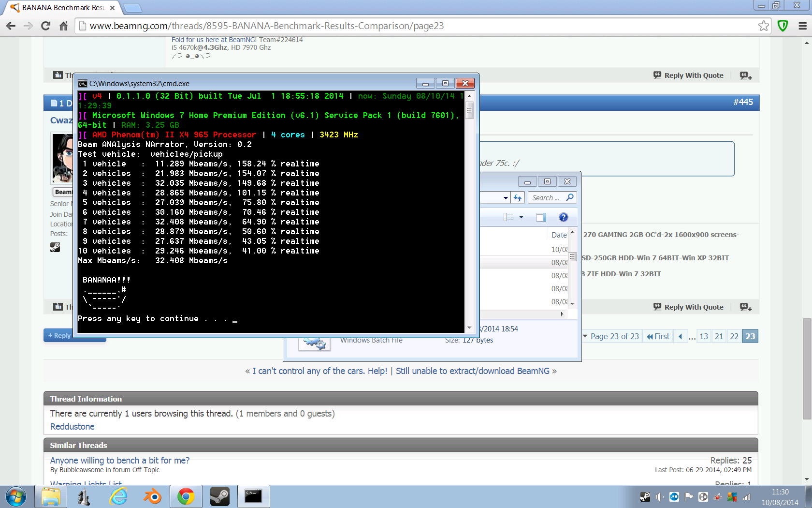This screenshot has width=812, height=508.
Task: Click the volume speaker tray icon
Action: [x=660, y=497]
